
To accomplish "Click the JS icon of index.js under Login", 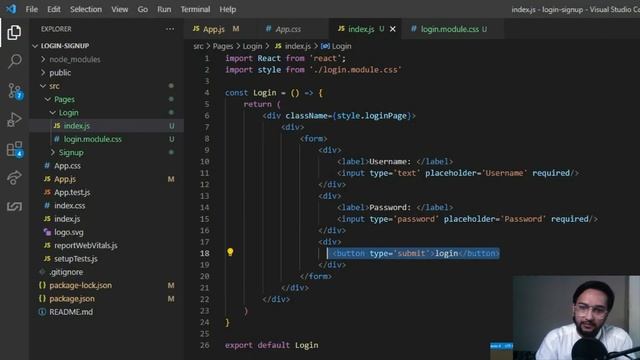I will [x=57, y=126].
